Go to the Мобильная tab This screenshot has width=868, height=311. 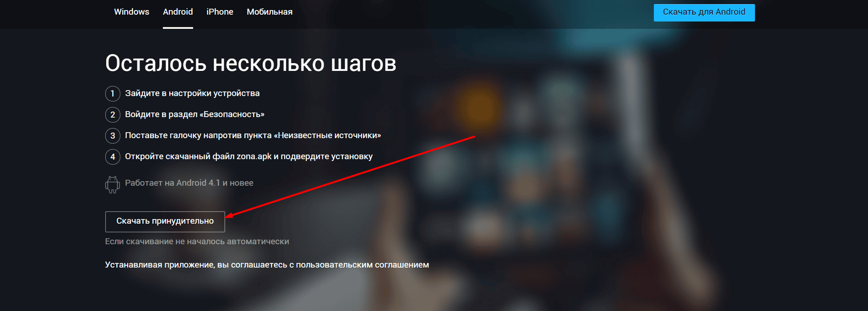pos(270,12)
